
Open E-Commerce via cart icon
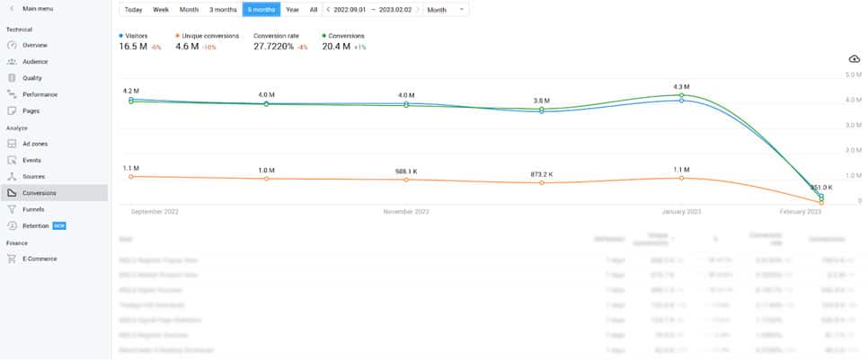click(x=12, y=259)
